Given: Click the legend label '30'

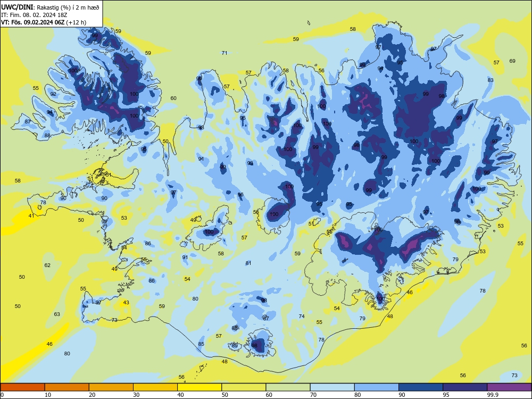Looking at the screenshot, I should [136, 395].
